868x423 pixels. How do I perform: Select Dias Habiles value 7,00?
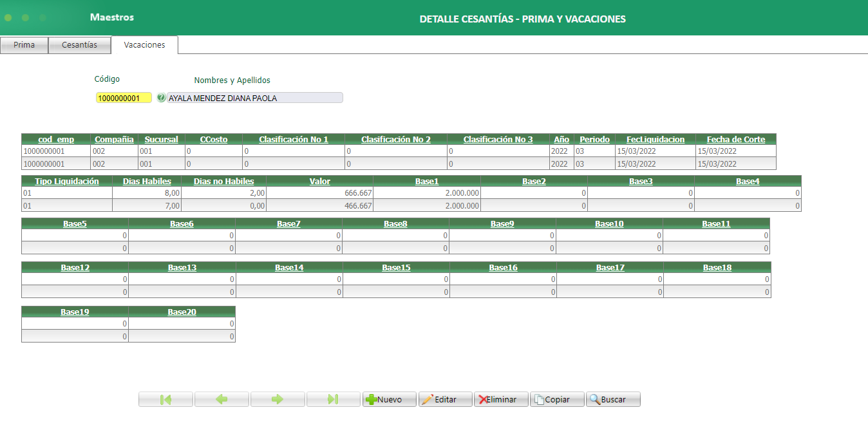[x=172, y=205]
